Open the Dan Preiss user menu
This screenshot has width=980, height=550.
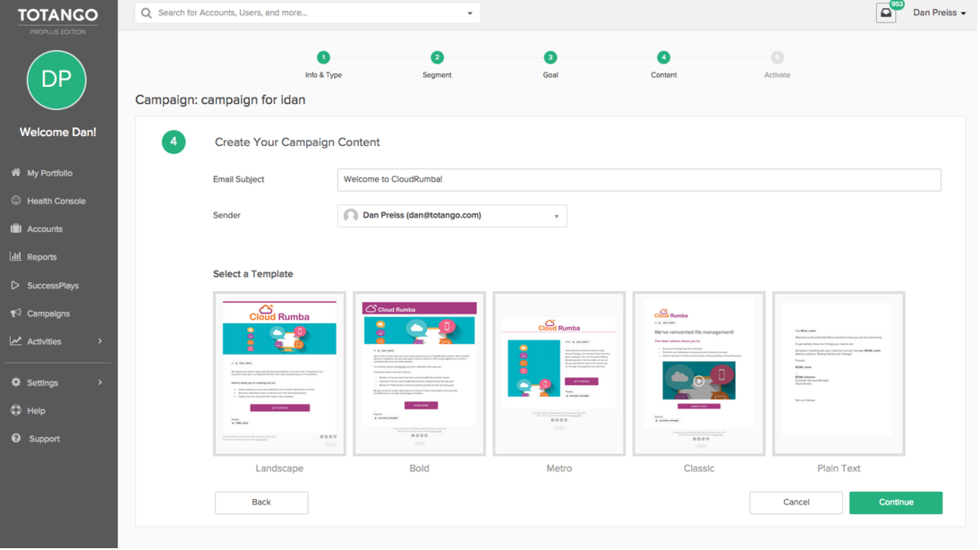click(x=940, y=13)
